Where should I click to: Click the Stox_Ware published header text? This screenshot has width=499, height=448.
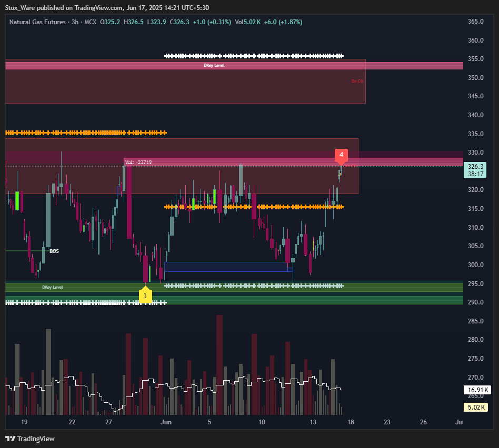[107, 8]
